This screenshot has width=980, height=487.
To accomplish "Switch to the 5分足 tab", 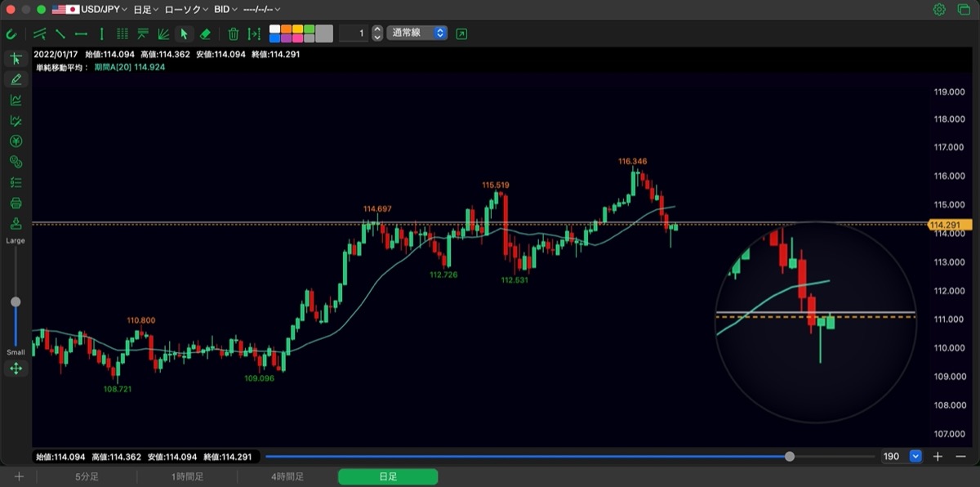I will tap(87, 477).
